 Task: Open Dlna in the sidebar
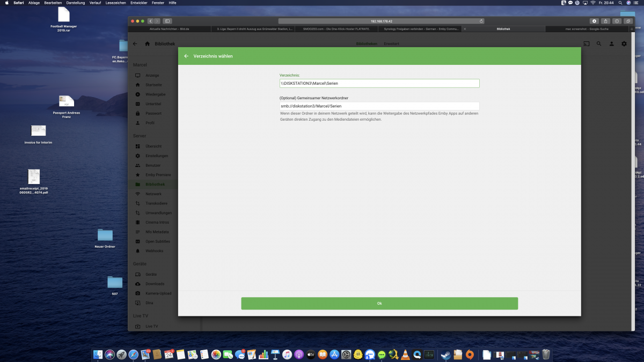[x=149, y=303]
